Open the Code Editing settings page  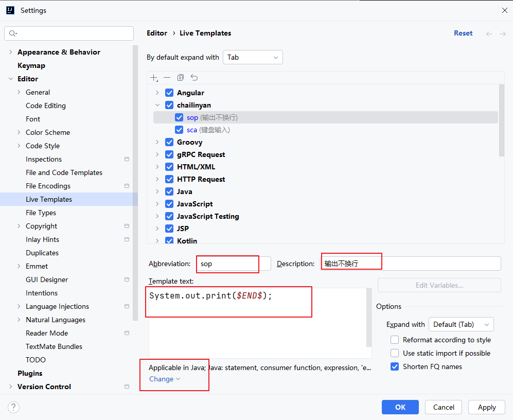[46, 106]
